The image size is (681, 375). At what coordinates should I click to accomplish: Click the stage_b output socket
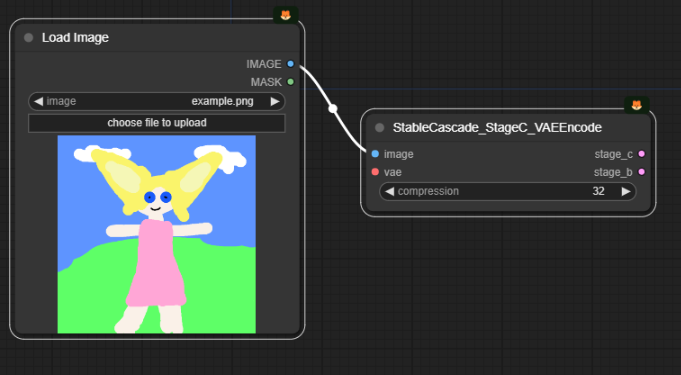tap(641, 172)
